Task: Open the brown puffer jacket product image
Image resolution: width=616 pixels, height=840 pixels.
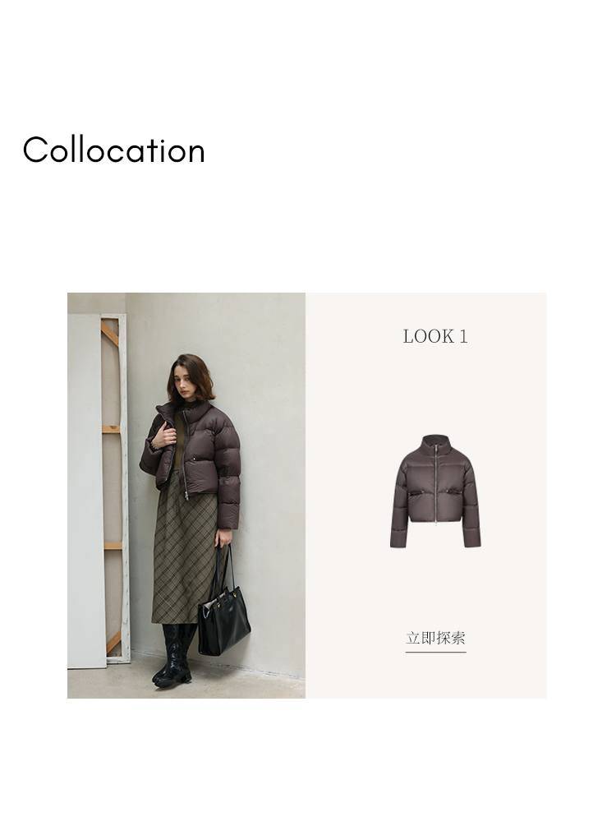Action: [435, 492]
